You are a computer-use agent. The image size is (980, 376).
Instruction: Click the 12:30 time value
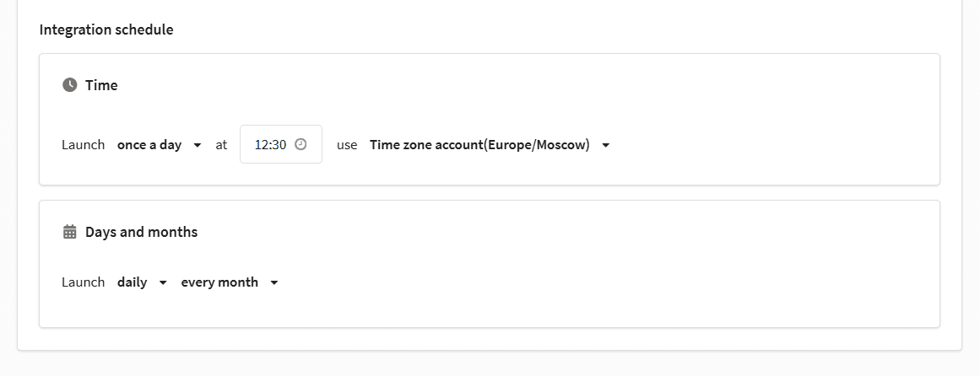[x=270, y=145]
